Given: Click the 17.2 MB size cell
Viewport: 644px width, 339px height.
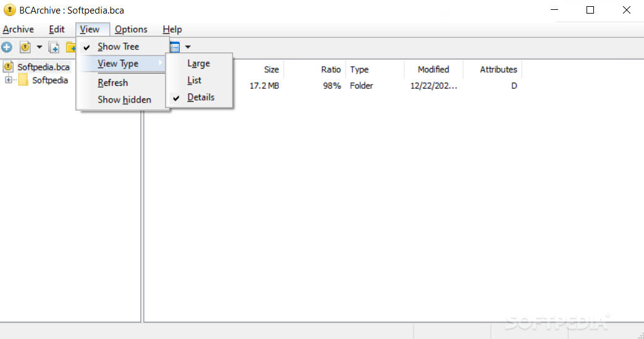Looking at the screenshot, I should 264,86.
